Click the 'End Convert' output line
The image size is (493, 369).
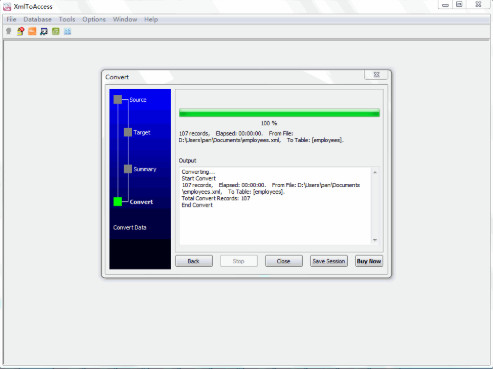[x=197, y=205]
